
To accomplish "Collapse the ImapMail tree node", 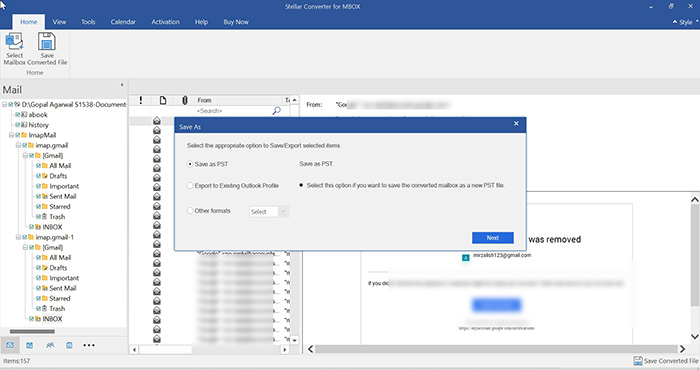I will click(11, 135).
